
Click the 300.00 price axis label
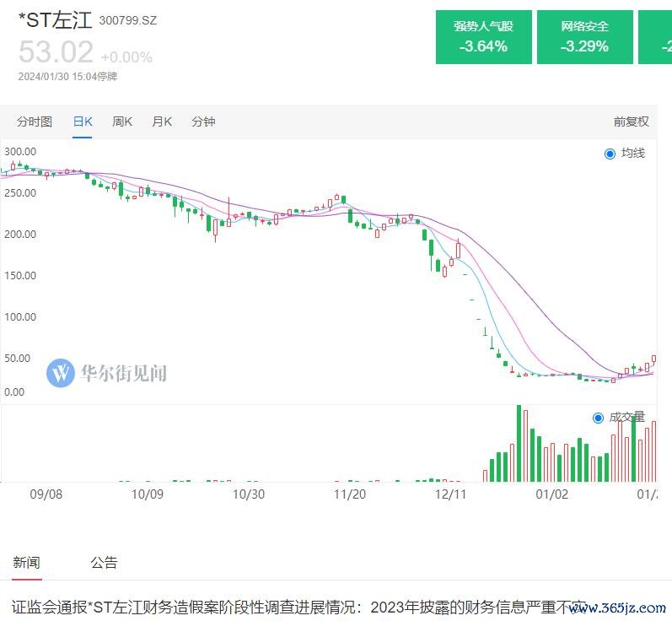coord(20,151)
